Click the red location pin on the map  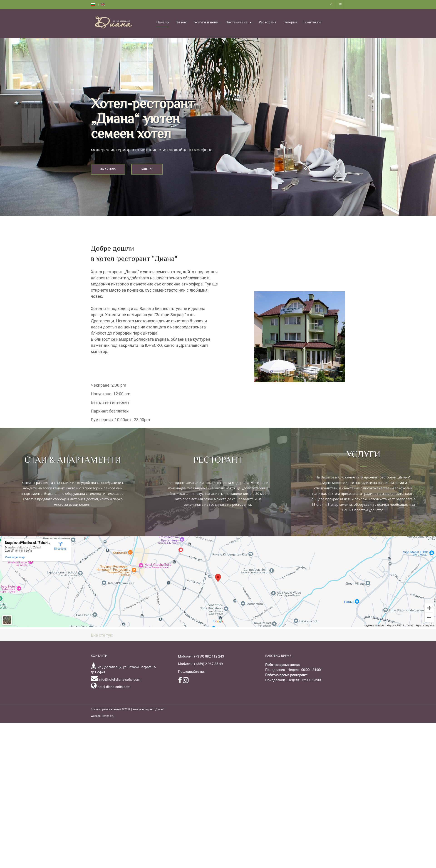point(218,578)
